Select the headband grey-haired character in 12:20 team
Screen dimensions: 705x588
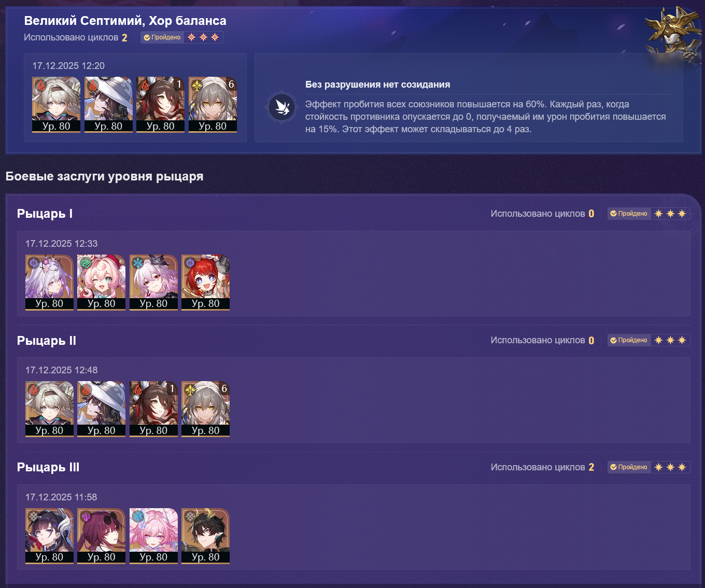point(56,105)
